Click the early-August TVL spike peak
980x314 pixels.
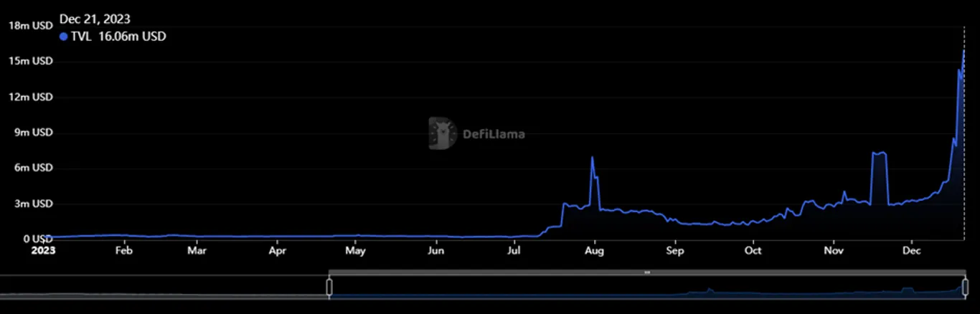[x=592, y=157]
